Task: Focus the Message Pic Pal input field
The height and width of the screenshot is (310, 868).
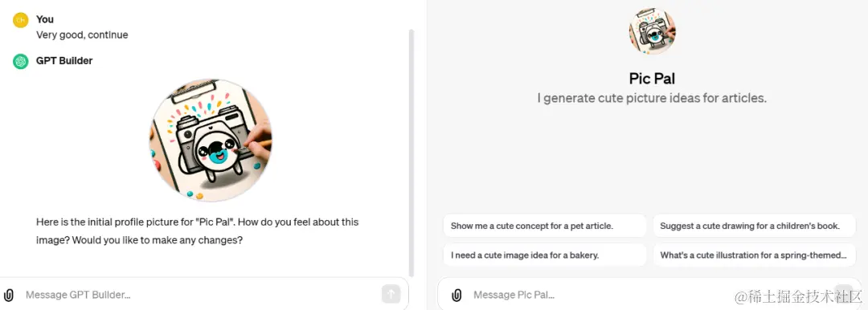Action: tap(648, 295)
